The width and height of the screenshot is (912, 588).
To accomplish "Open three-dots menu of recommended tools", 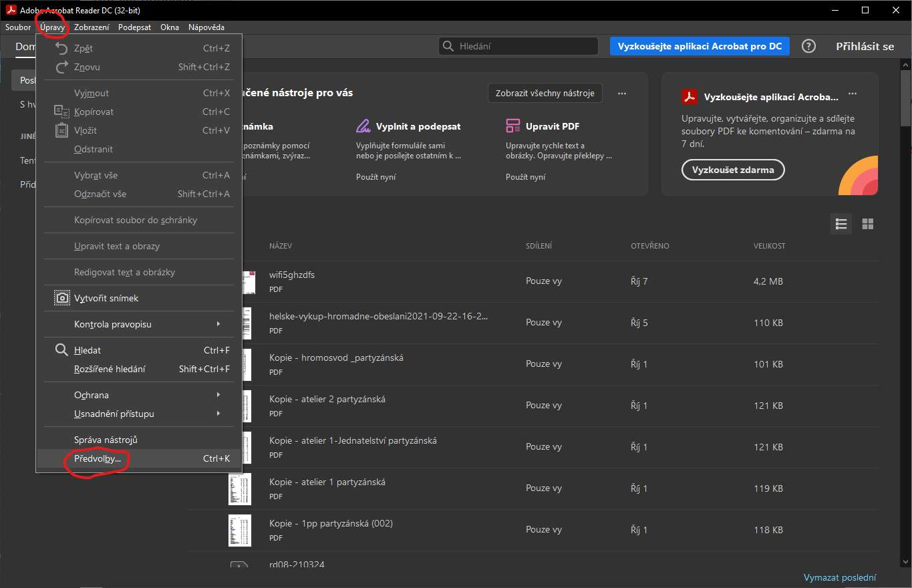I will tap(622, 94).
